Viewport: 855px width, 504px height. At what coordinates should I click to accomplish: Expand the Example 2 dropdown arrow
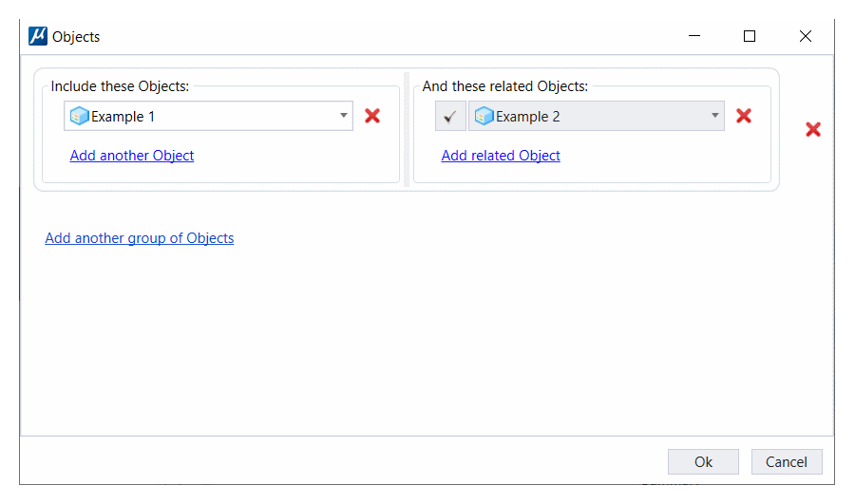(714, 117)
